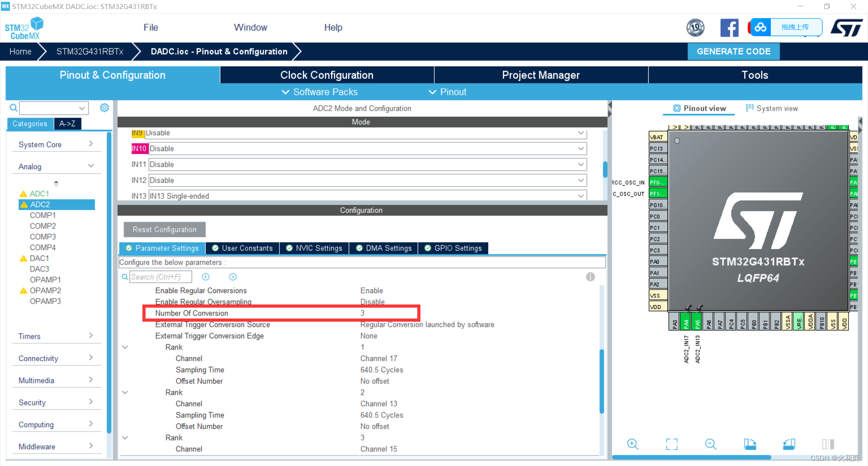Toggle the split view icon under the chip
Viewport: 868px width, 466px height.
(828, 444)
